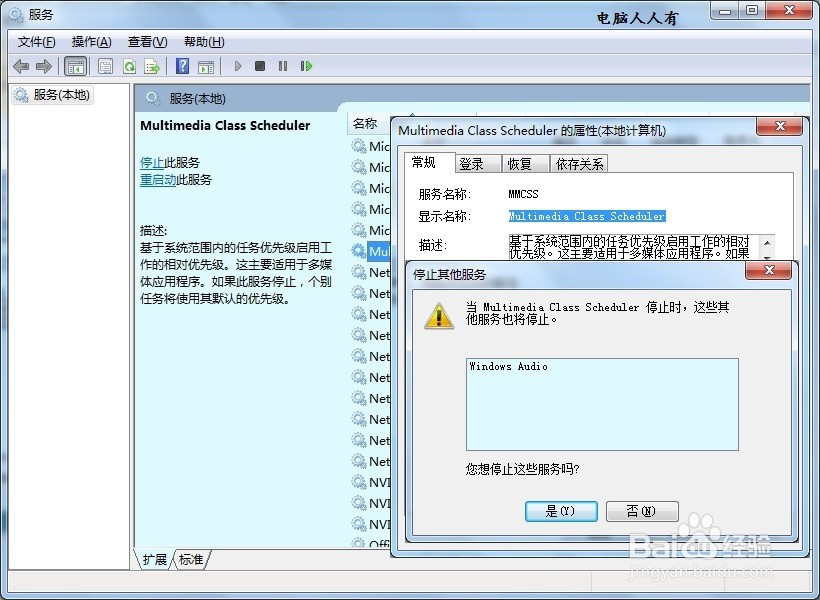
Task: Select Windows Audio in the dependent list
Action: (x=508, y=366)
